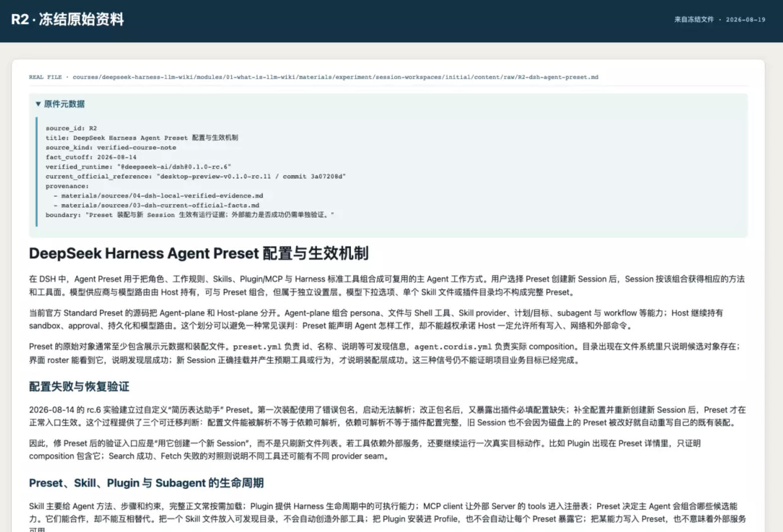Click the paragraph beginning 在 DSH 中
This screenshot has width=783, height=532.
(387, 285)
